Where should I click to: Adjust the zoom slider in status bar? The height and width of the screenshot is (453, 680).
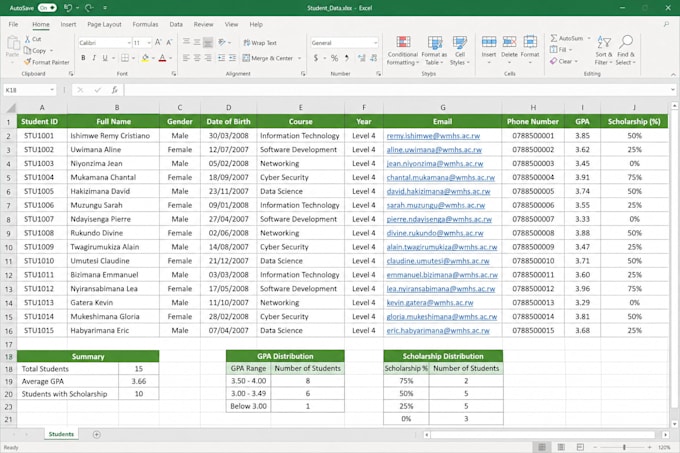[624, 447]
